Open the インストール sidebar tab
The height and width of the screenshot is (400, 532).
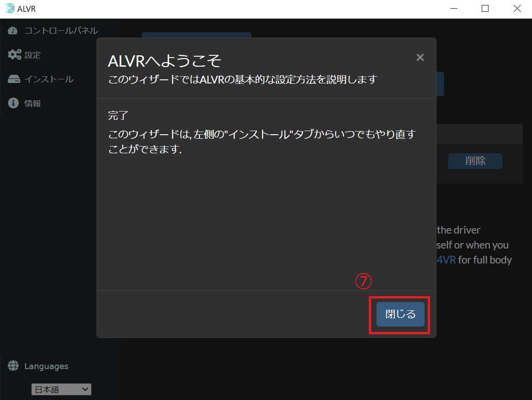click(x=40, y=79)
